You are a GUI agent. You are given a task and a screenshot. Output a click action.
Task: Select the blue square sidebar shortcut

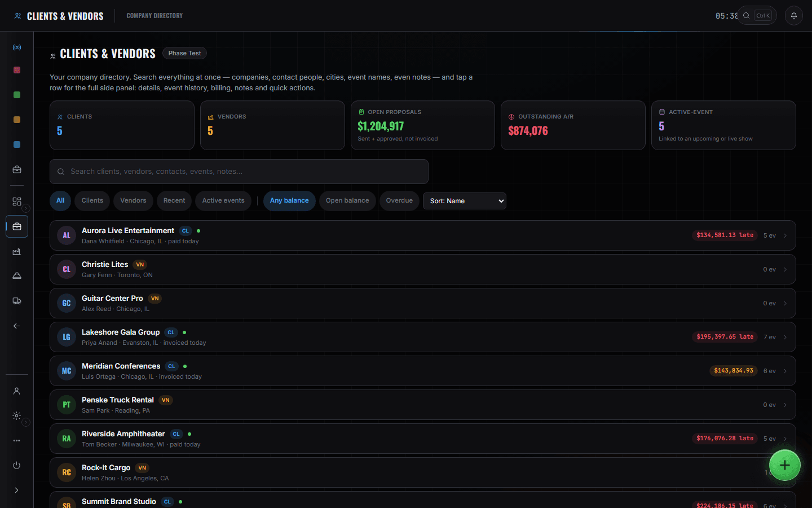click(x=17, y=144)
